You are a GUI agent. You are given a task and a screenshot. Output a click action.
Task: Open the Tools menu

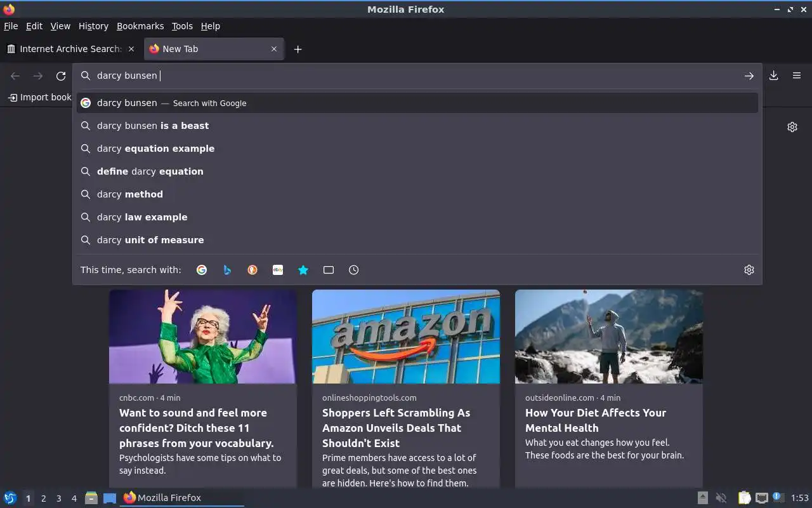click(182, 26)
